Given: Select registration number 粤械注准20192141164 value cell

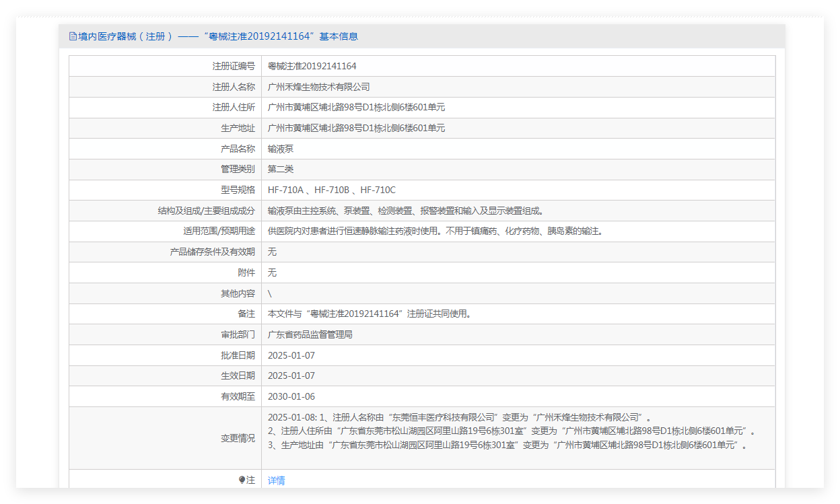Looking at the screenshot, I should tap(312, 66).
